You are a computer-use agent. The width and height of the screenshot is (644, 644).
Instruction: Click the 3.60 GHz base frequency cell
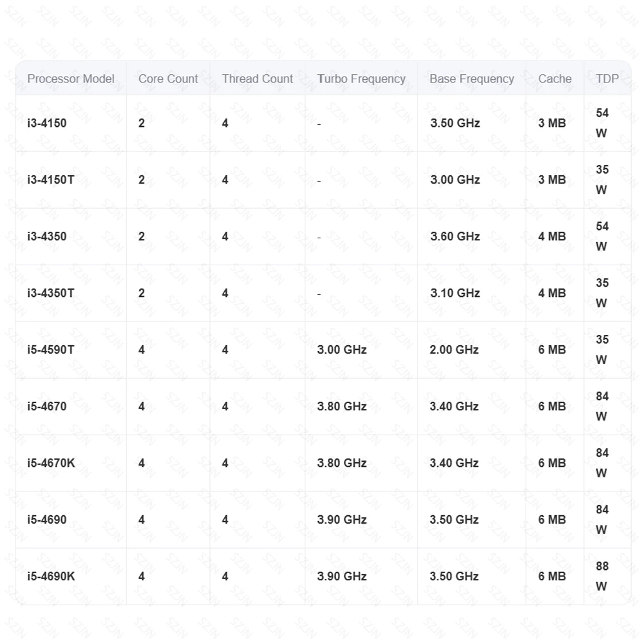click(x=455, y=236)
